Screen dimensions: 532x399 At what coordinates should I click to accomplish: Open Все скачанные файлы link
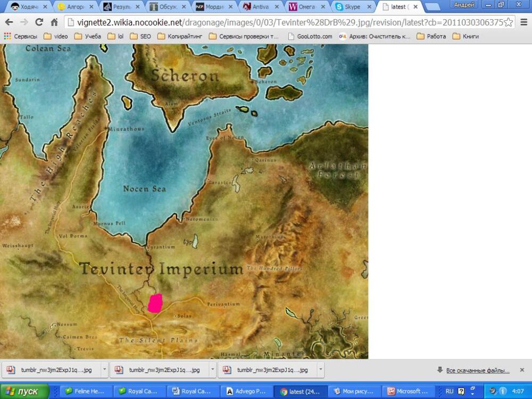point(478,370)
